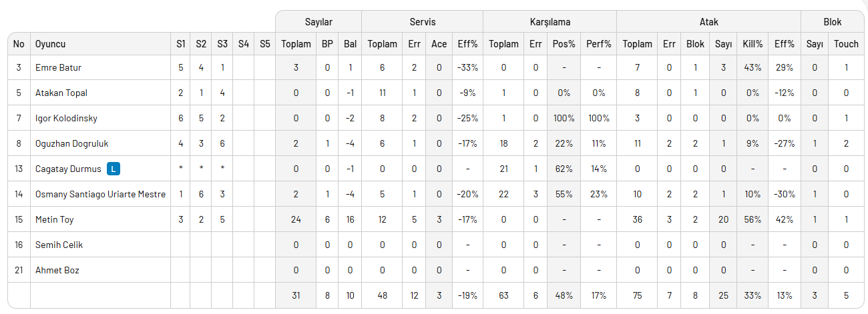Sort by the Oyuncu column header
The image size is (868, 314).
pyautogui.click(x=51, y=45)
